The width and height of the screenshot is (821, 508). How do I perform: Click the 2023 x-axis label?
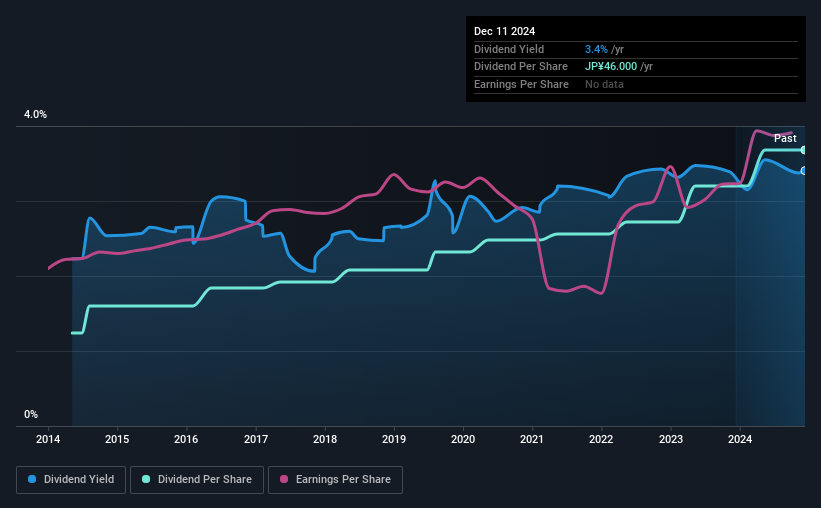pyautogui.click(x=670, y=439)
